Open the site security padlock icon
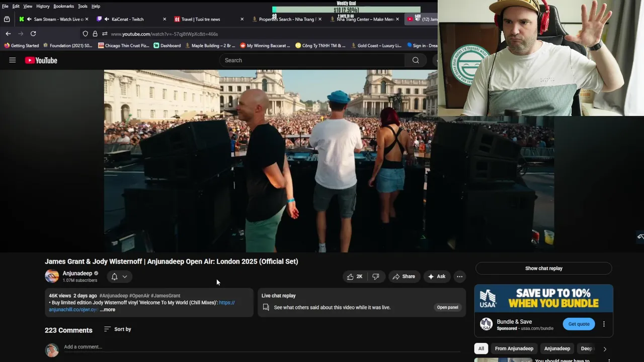644x362 pixels. pos(95,34)
